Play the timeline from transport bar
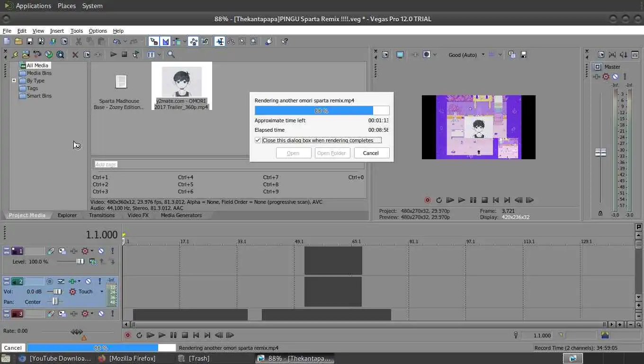This screenshot has width=644, height=364. (161, 335)
